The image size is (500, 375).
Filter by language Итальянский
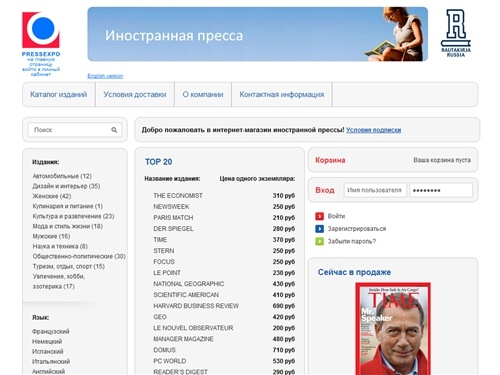tap(51, 361)
